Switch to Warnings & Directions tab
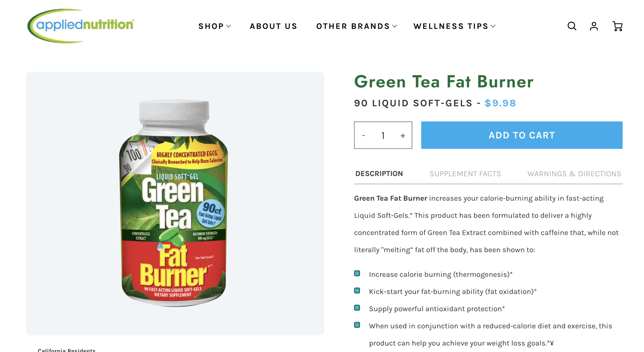Image resolution: width=644 pixels, height=352 pixels. click(x=574, y=174)
